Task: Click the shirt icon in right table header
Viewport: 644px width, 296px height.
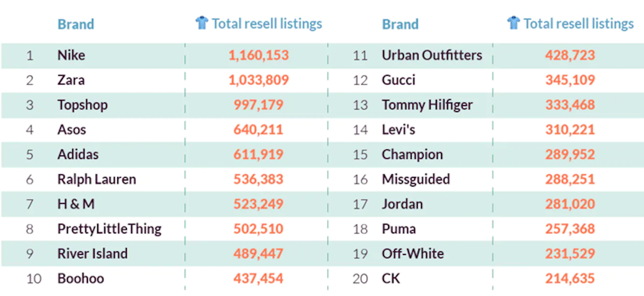Action: [x=513, y=23]
